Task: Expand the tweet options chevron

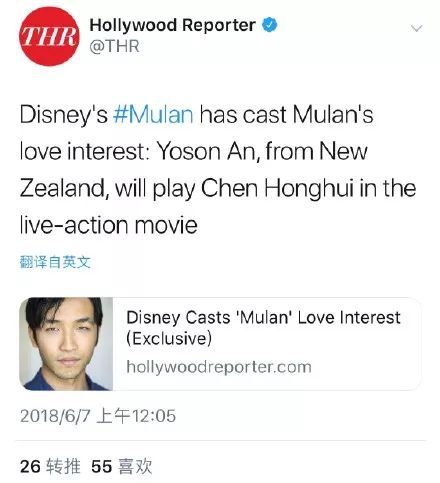Action: coord(417,28)
